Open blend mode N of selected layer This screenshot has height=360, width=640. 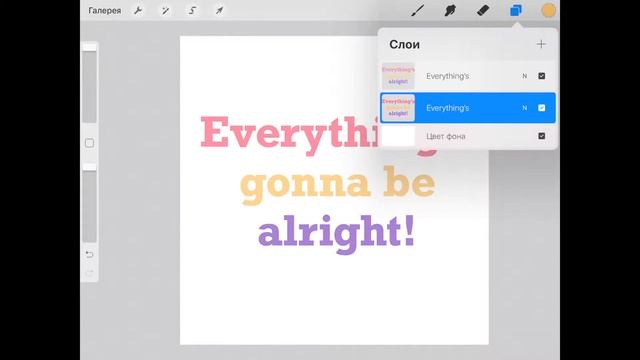coord(524,108)
